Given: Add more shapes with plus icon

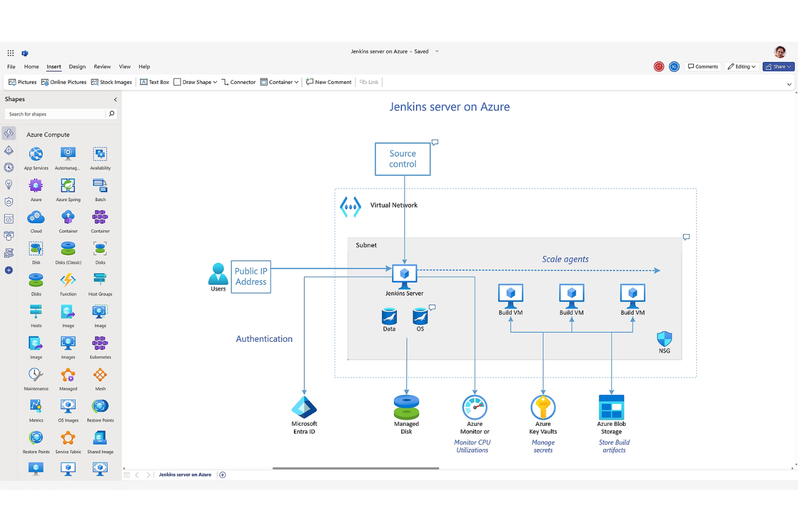Looking at the screenshot, I should pos(9,270).
